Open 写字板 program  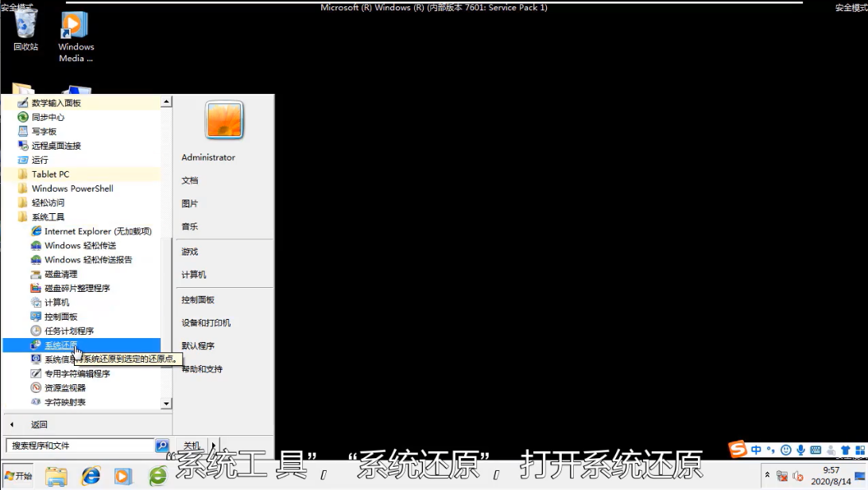81,132
